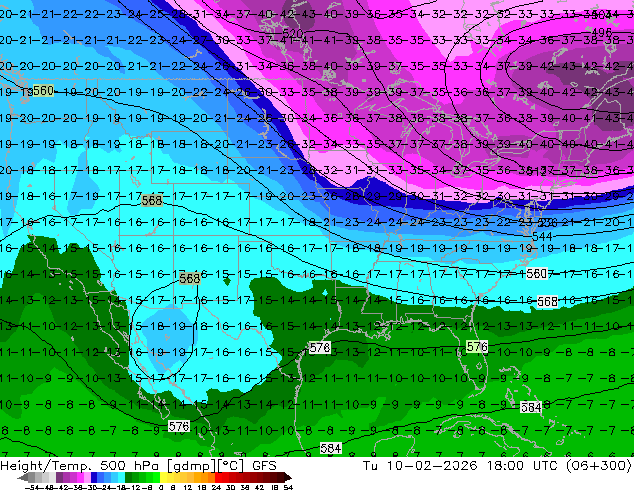Select the white 568 label off the Atlantic coast
Screen dimensions: 634x490
[x=547, y=301]
